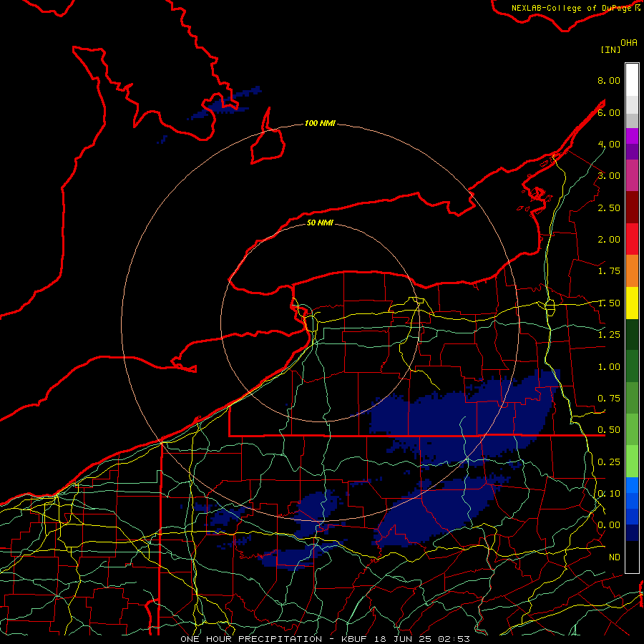The image size is (644, 644).
Task: Click the 100 NMI range ring label
Action: coord(320,123)
